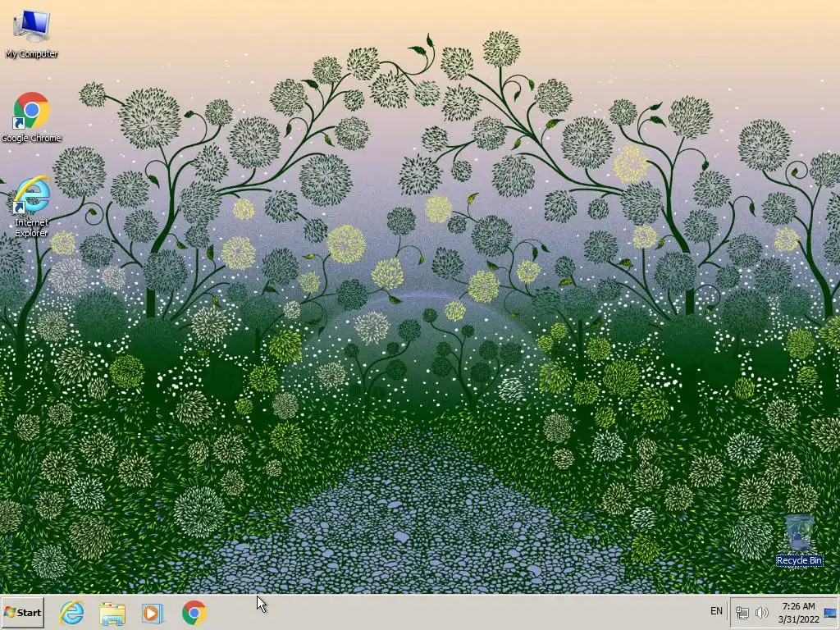Select the Recycle Bin desktop icon

coord(799,540)
